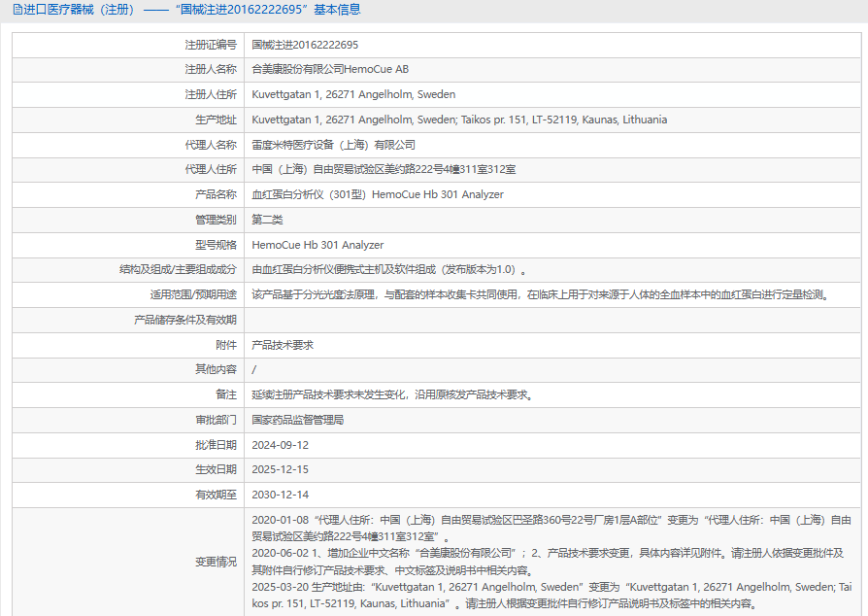Select the slash value in 其他内容 row
This screenshot has height=616, width=868.
click(254, 369)
